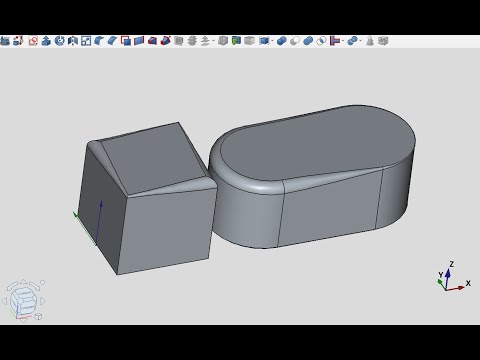Click the view cube left arrow

[x=4, y=301]
